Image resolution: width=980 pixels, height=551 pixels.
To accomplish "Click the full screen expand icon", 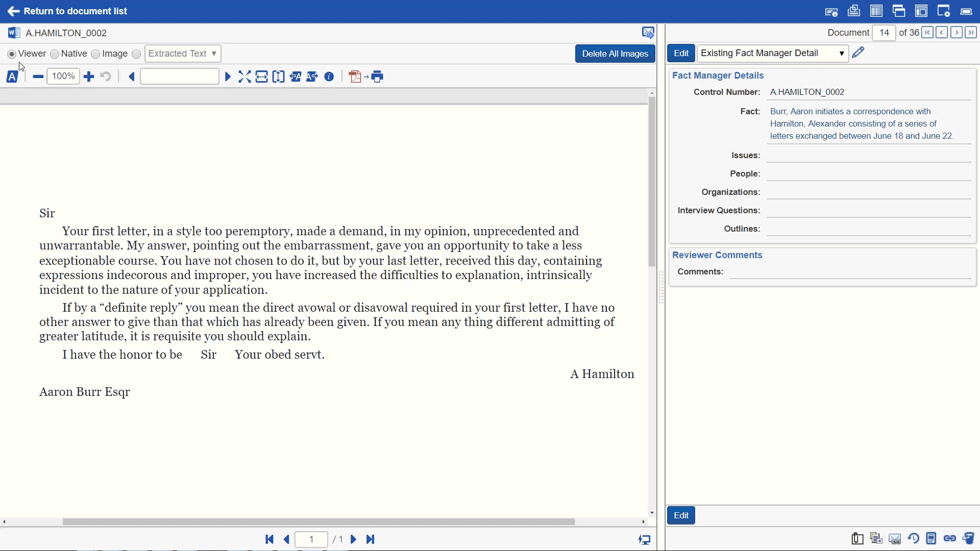I will [244, 77].
